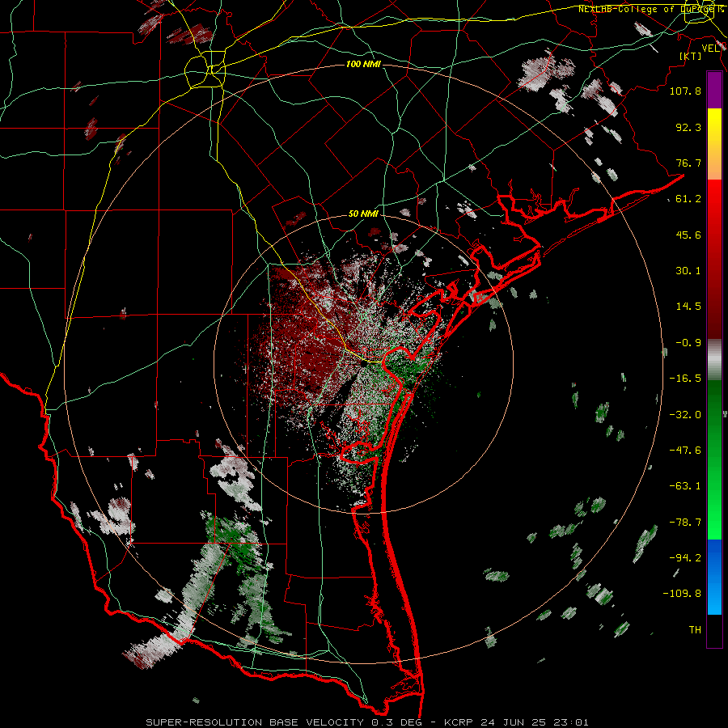Click the -32.0 velocity scale value
The height and width of the screenshot is (728, 728).
coord(685,415)
